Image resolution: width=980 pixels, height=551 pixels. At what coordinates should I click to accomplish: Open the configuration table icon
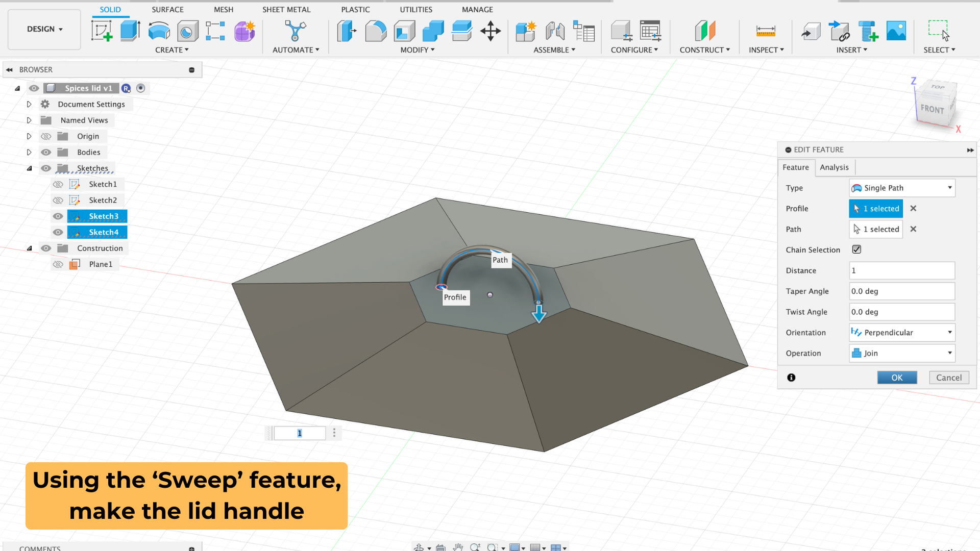pyautogui.click(x=651, y=31)
